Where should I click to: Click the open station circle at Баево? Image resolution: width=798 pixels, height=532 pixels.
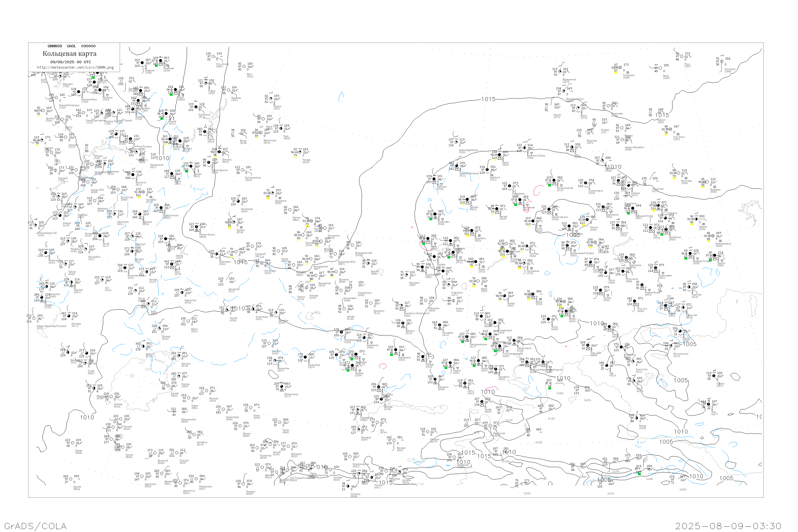coord(478,281)
